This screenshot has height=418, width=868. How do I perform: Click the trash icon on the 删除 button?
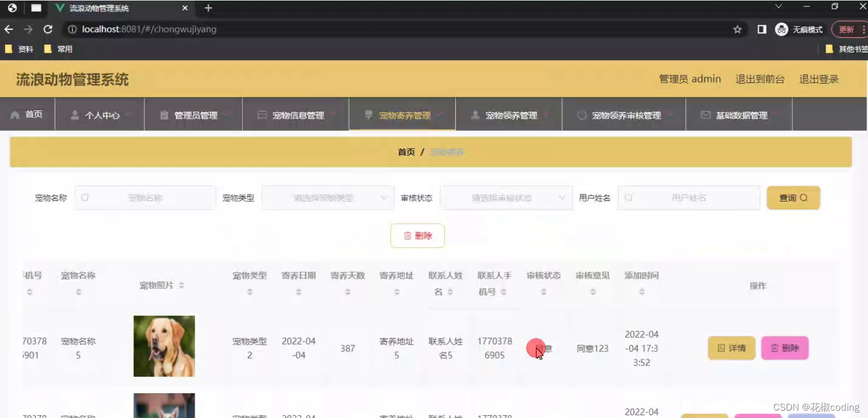point(408,235)
